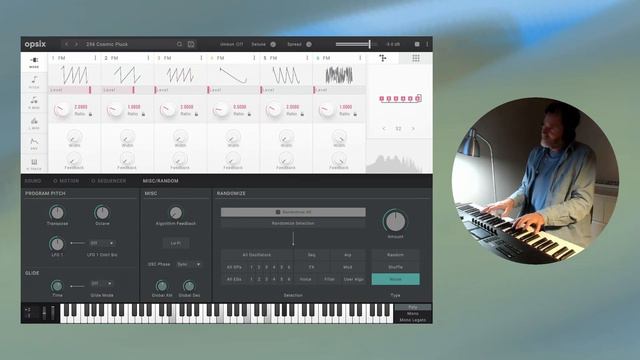Click the preset save icon beside search
This screenshot has width=640, height=360.
[x=191, y=44]
